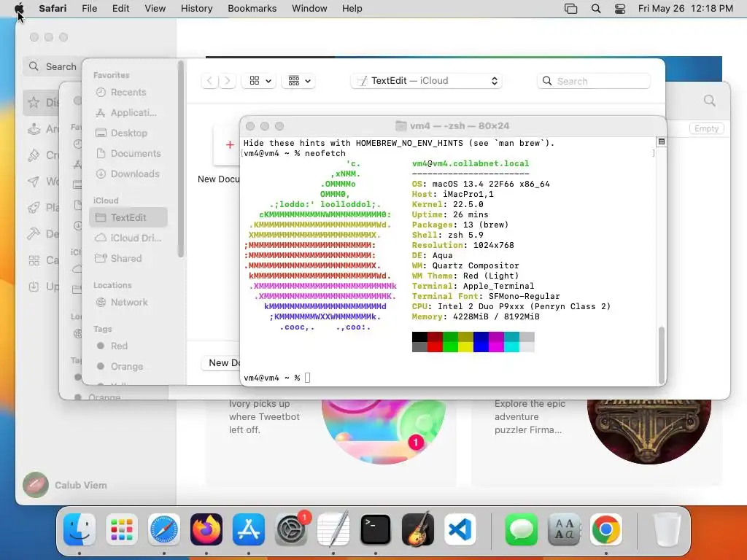Open the Window menu
Screen dimensions: 747x560
pyautogui.click(x=309, y=9)
